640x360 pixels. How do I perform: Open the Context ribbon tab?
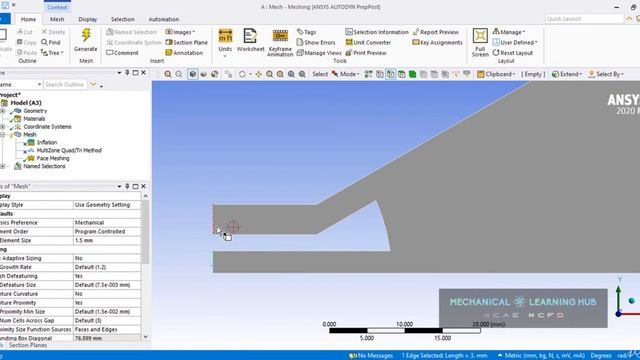coord(57,7)
